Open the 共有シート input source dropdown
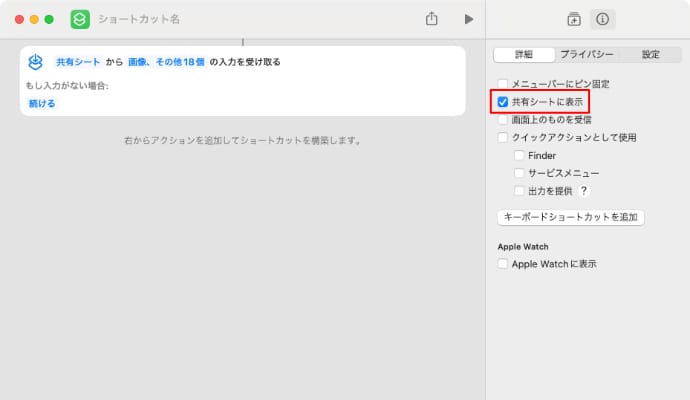This screenshot has width=690, height=400. [x=78, y=62]
